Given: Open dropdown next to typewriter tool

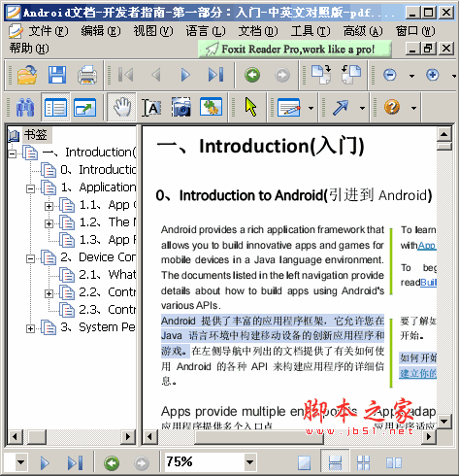Looking at the screenshot, I should pyautogui.click(x=311, y=108).
